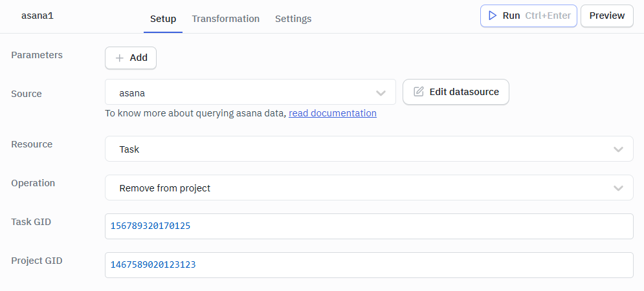This screenshot has height=291, width=644.
Task: Click the Operation label
Action: [x=33, y=182]
